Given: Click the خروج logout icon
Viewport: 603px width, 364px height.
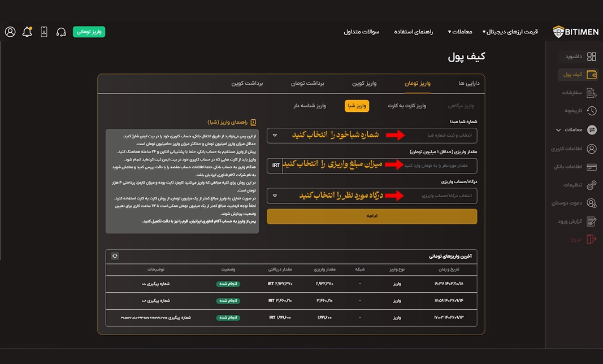Looking at the screenshot, I should tap(592, 239).
